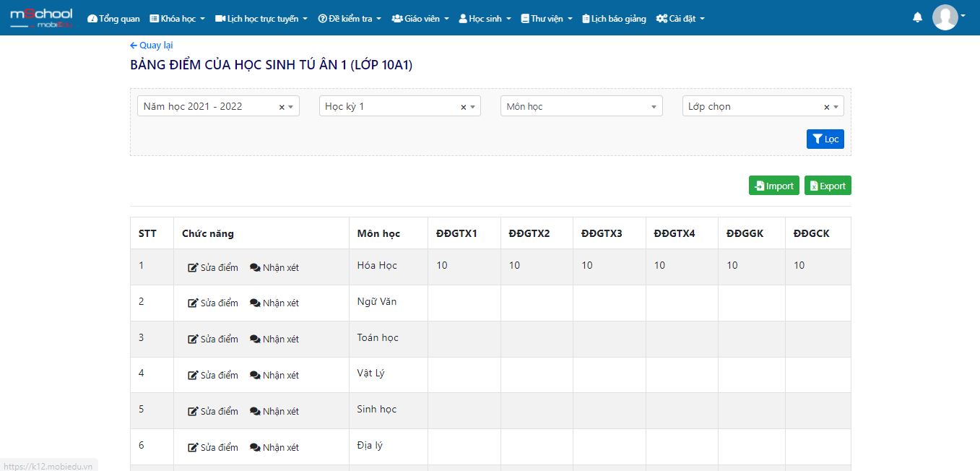
Task: Click the Toán học subject cell
Action: pyautogui.click(x=389, y=339)
